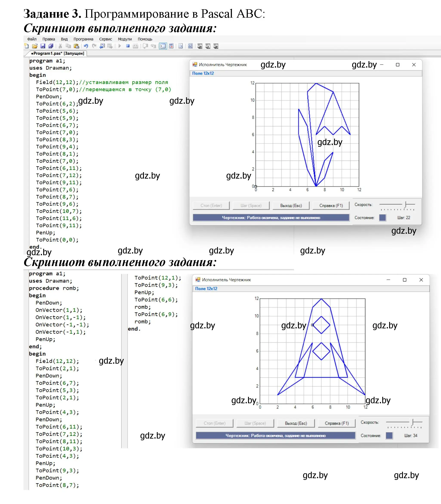Click the Navigate Backward icon
Image resolution: width=441 pixels, height=504 pixels.
click(102, 46)
